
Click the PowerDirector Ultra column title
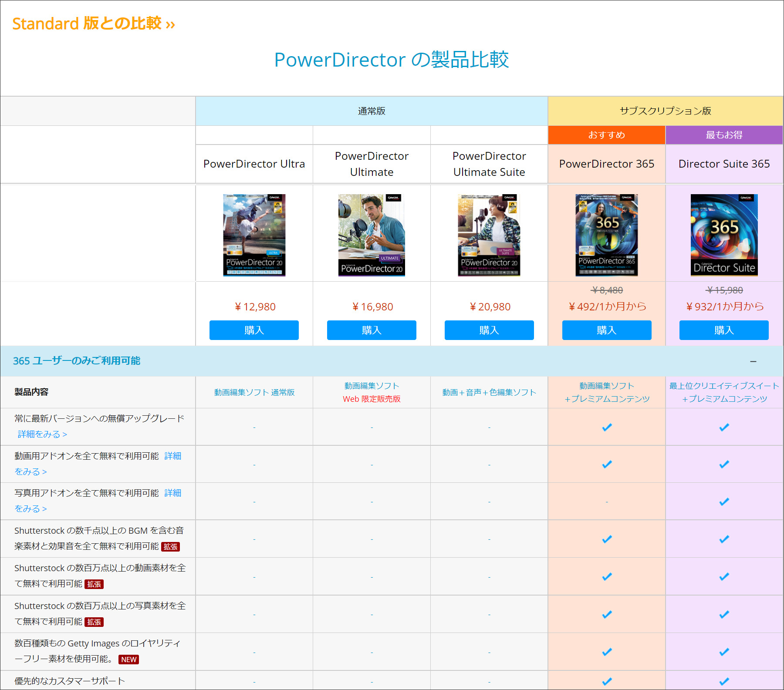pyautogui.click(x=254, y=164)
